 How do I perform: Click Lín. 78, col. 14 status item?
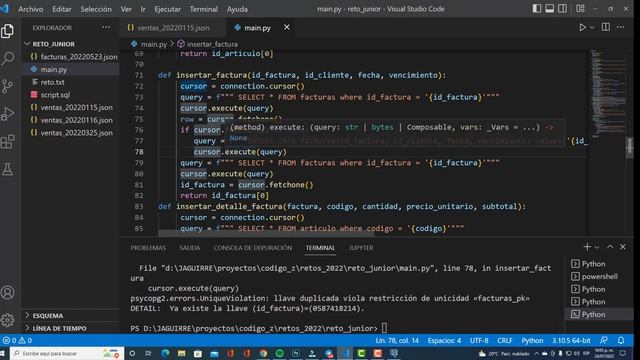click(x=397, y=340)
